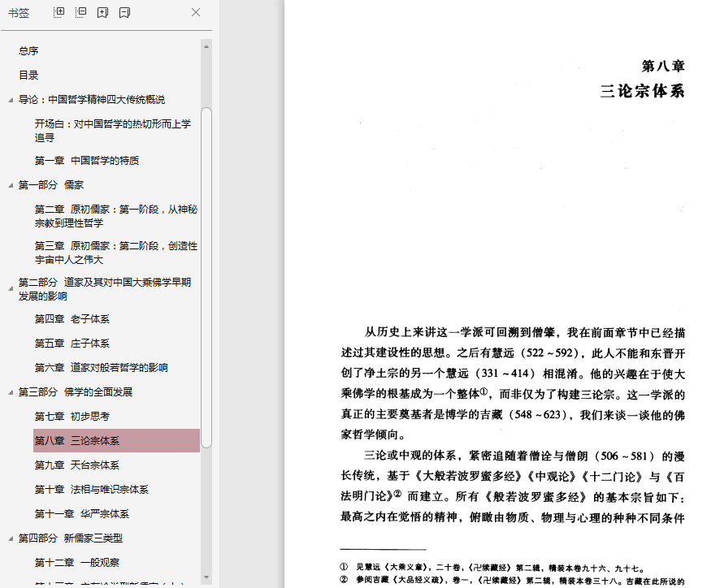Open 第二章 原初儒家：第一阶段 bookmark
Image resolution: width=720 pixels, height=588 pixels.
[x=116, y=216]
